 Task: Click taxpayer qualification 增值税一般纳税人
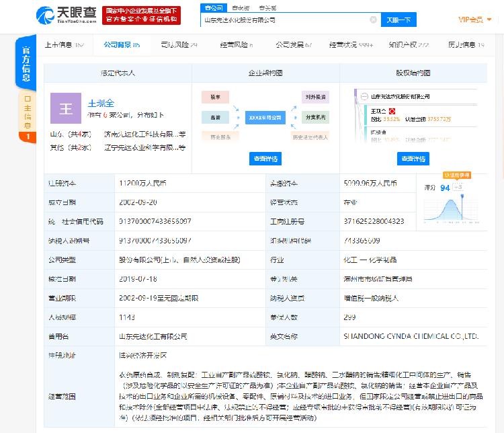coord(371,299)
